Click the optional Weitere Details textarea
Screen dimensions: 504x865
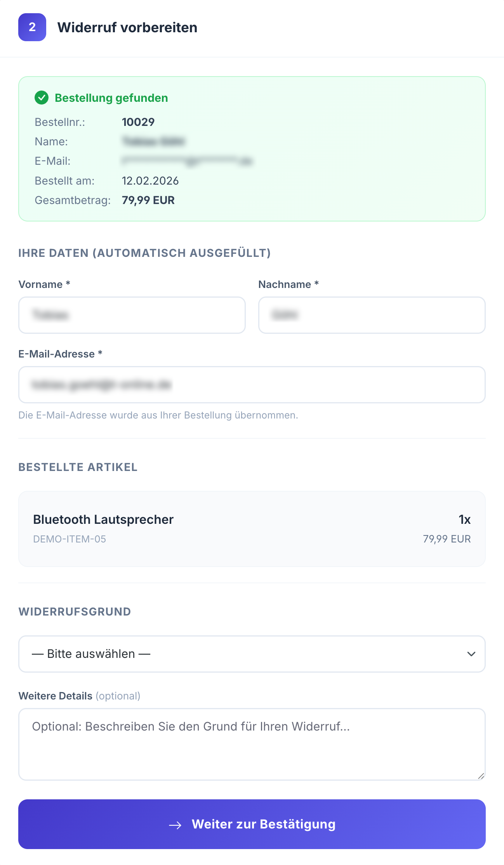pyautogui.click(x=252, y=744)
